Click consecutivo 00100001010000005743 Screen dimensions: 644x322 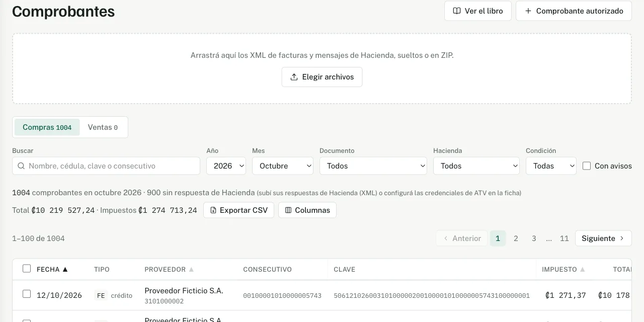pyautogui.click(x=282, y=296)
